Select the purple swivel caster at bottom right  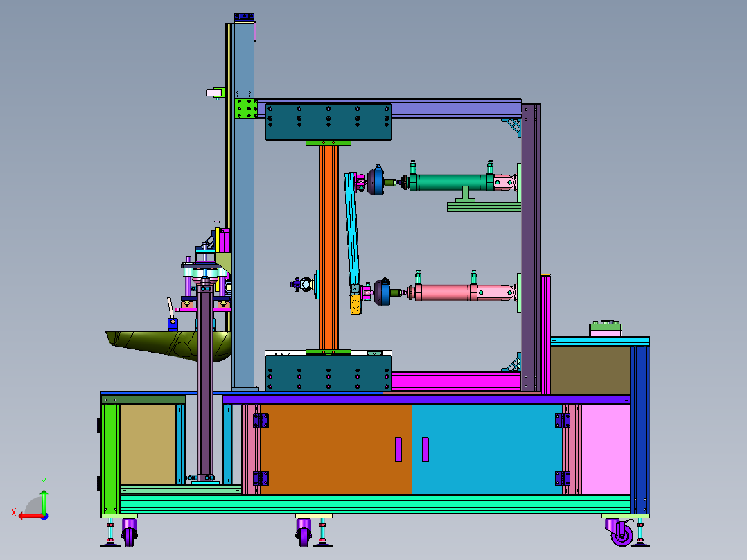coord(620,532)
